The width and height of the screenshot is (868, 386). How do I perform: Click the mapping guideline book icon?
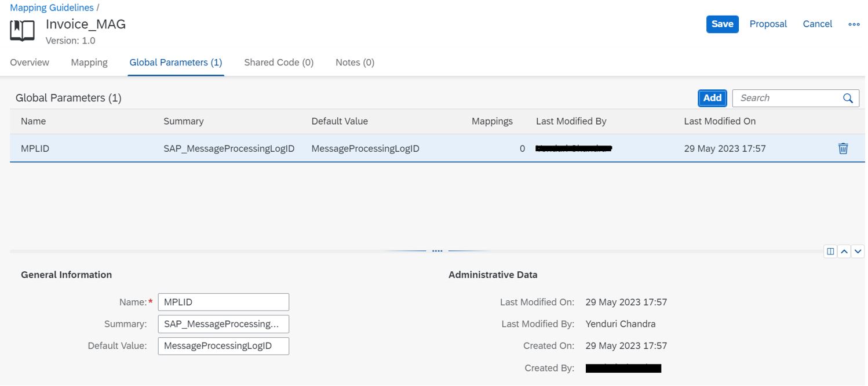point(21,30)
